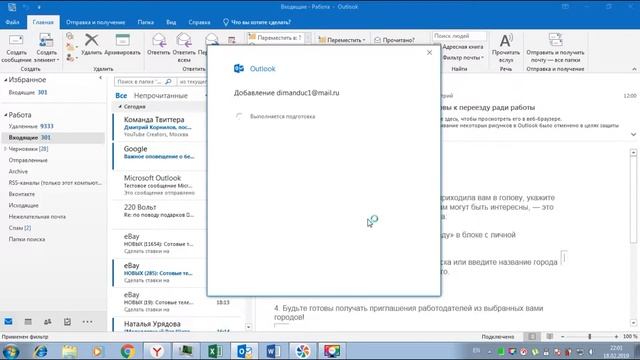
Task: Open the Help (Справка) ribbon tab
Action: [x=199, y=22]
